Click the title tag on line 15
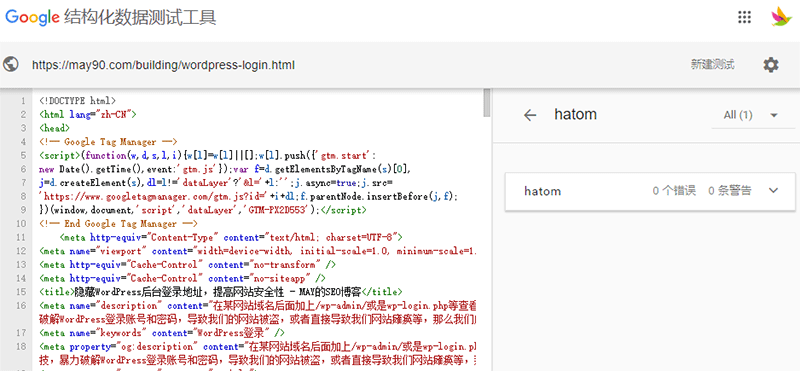The image size is (800, 371). pos(221,292)
